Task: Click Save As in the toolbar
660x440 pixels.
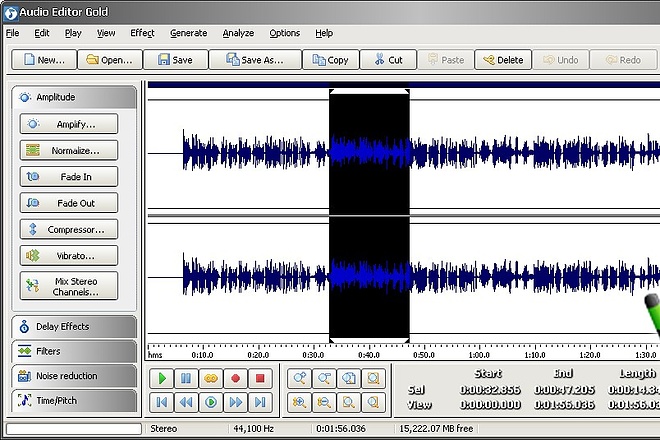Action: (x=255, y=59)
